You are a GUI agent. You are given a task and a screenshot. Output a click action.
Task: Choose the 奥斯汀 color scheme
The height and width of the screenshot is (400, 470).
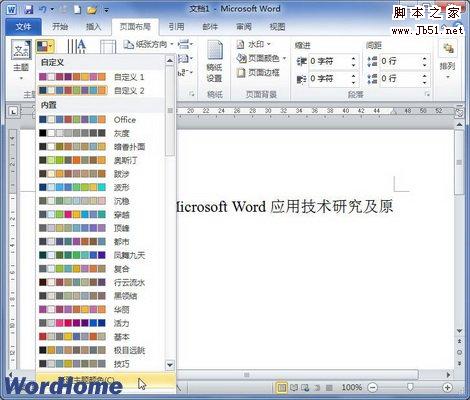(x=100, y=160)
